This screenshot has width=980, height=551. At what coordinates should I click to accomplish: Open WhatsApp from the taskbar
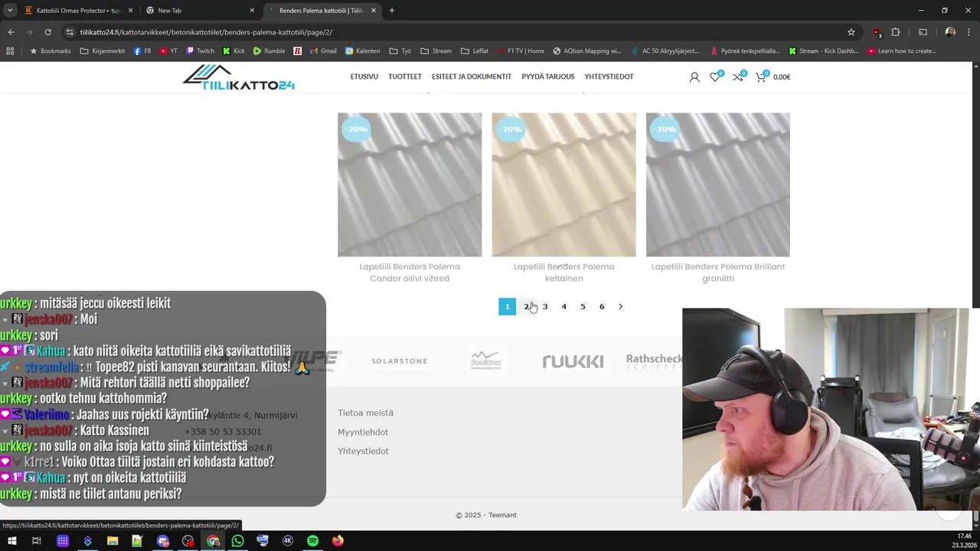click(x=237, y=541)
